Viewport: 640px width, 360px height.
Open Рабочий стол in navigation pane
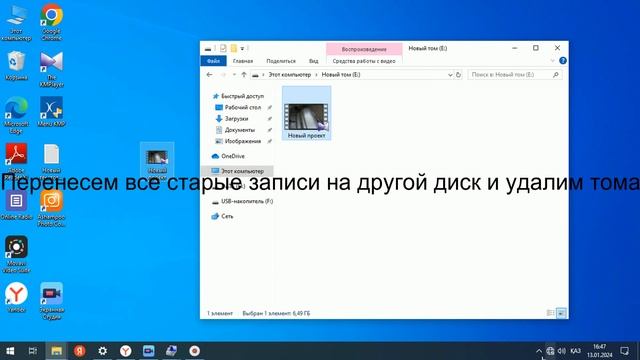pyautogui.click(x=242, y=107)
